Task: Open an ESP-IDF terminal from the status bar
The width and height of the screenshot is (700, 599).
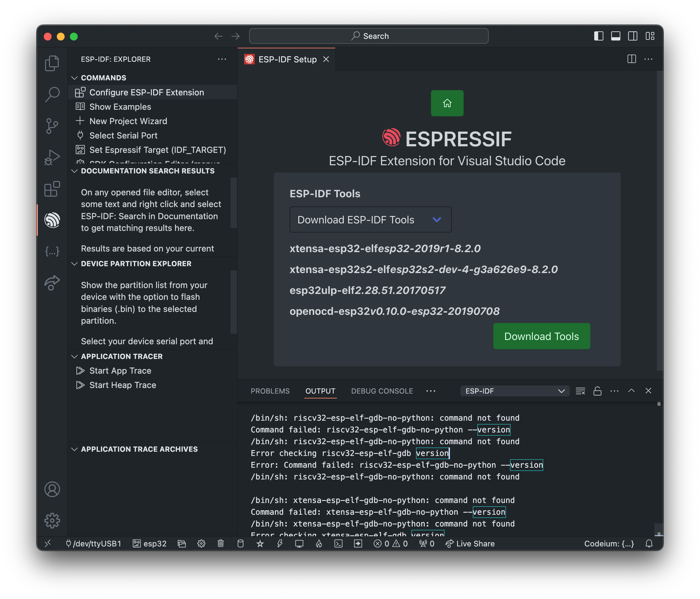Action: pyautogui.click(x=339, y=543)
